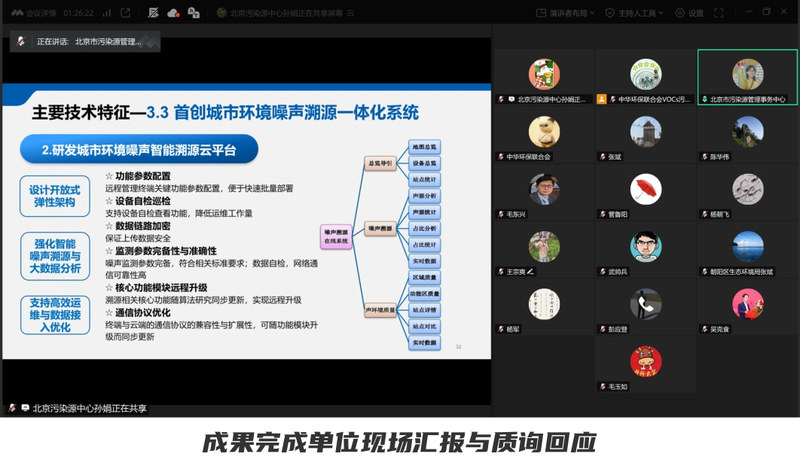Select 杨军's calligraphy avatar

coord(544,304)
